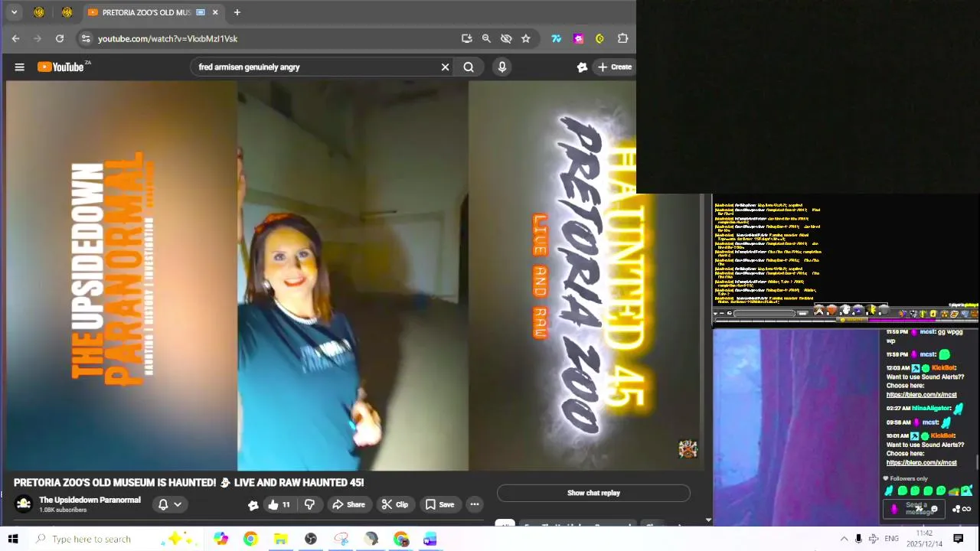Click the hlineAligator username in chat
This screenshot has width=980, height=551.
pos(931,409)
